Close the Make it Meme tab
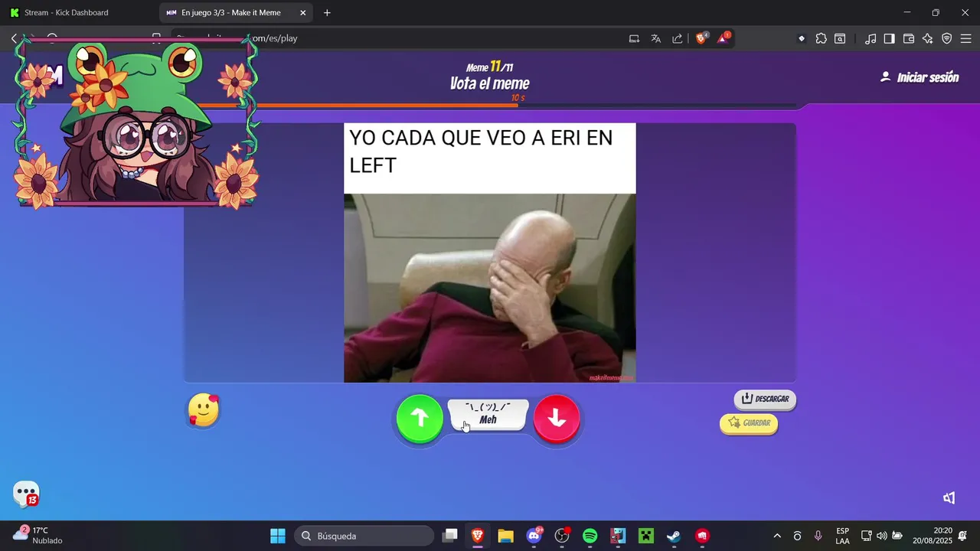 coord(303,13)
